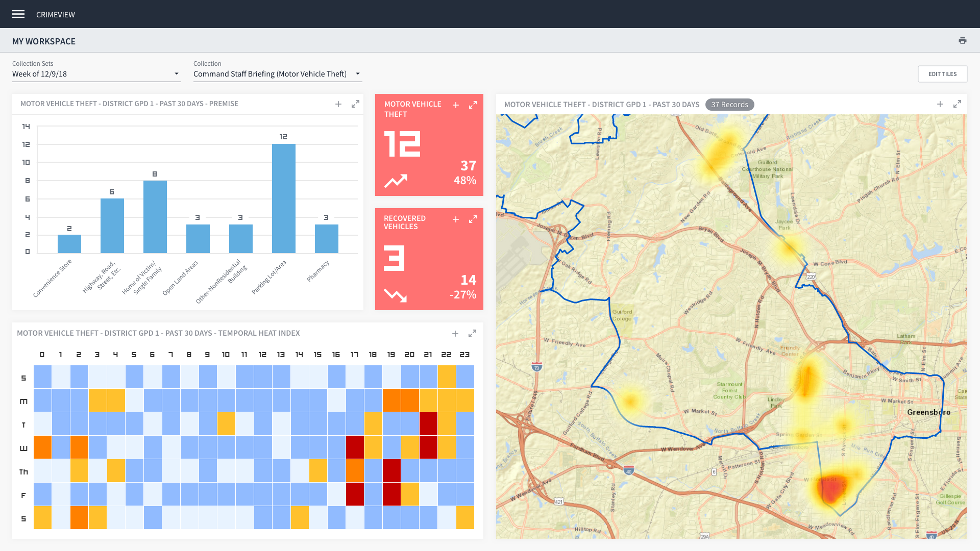Open the Collection dropdown arrow

coord(358,74)
